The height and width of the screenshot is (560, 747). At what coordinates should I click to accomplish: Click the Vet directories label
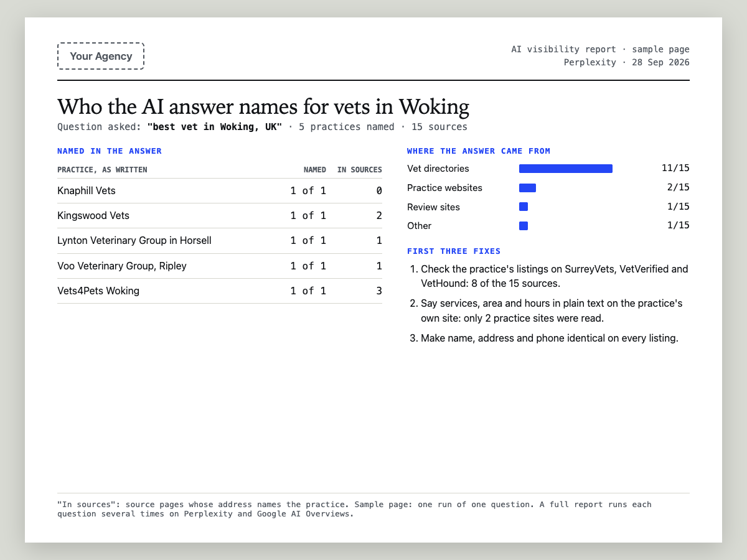pyautogui.click(x=438, y=169)
